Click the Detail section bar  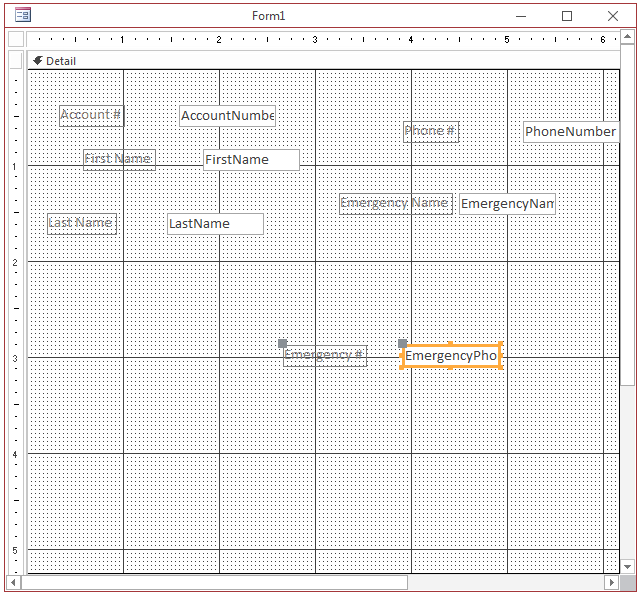pos(324,61)
